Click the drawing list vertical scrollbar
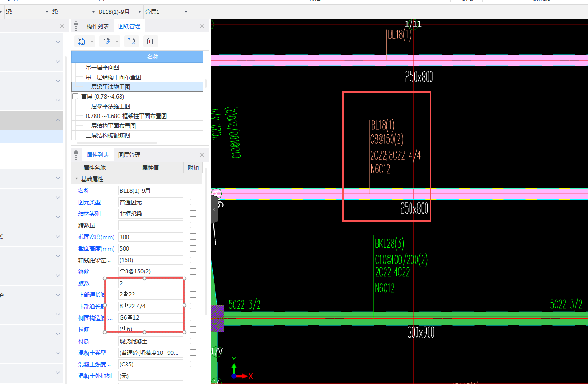This screenshot has height=384, width=588. [205, 84]
